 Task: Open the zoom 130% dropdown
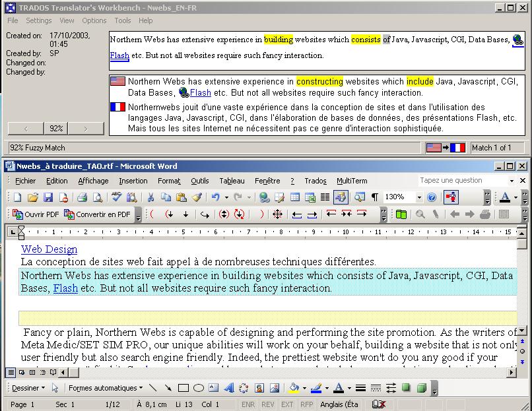coord(418,197)
